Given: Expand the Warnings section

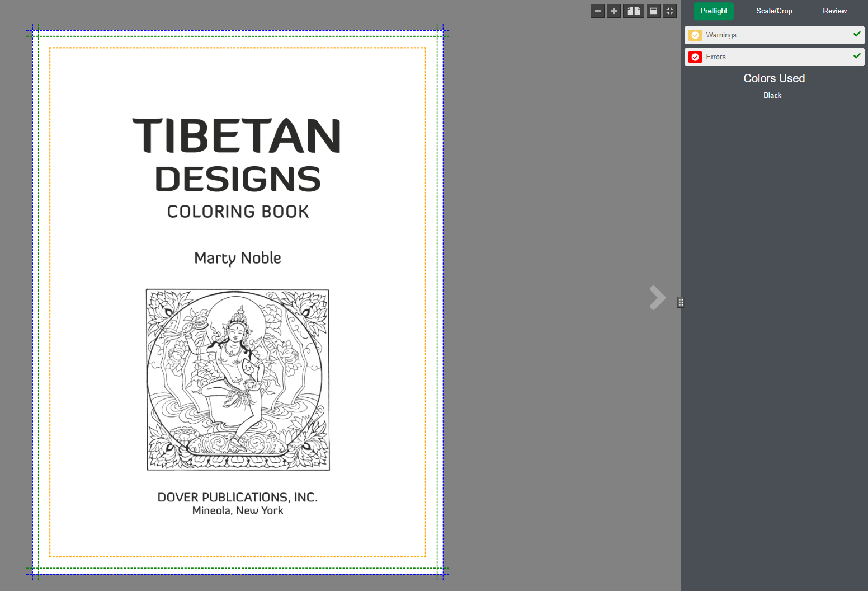Looking at the screenshot, I should [775, 35].
